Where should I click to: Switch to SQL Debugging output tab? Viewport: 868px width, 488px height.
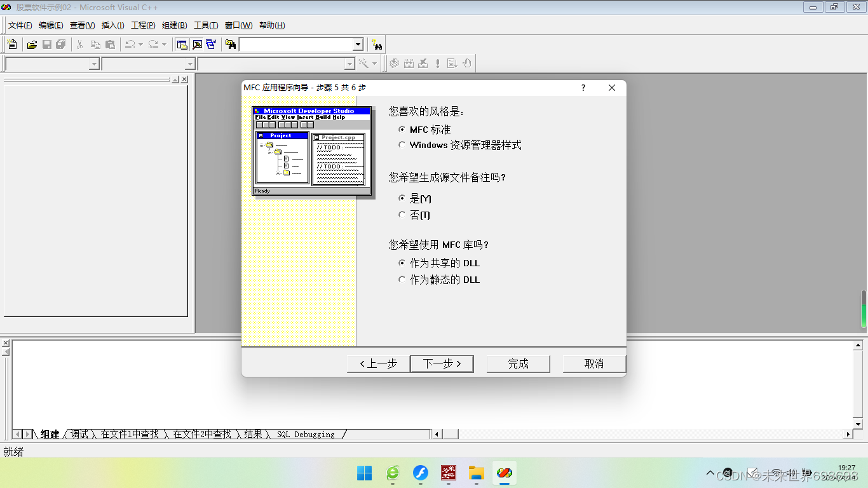coord(306,434)
